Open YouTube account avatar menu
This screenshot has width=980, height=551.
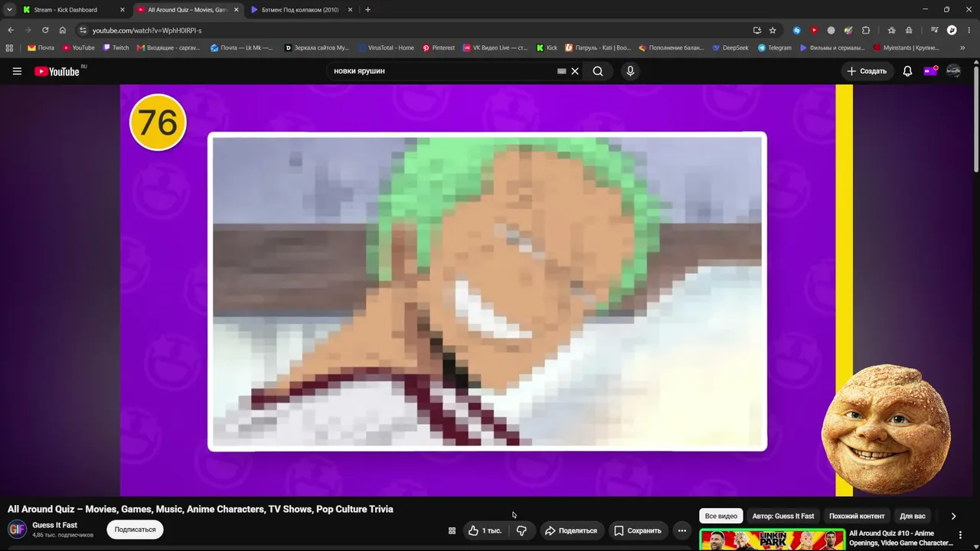pos(953,71)
